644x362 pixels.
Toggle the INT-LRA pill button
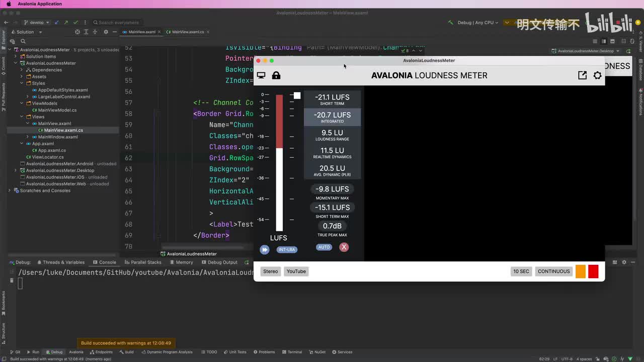(x=287, y=249)
